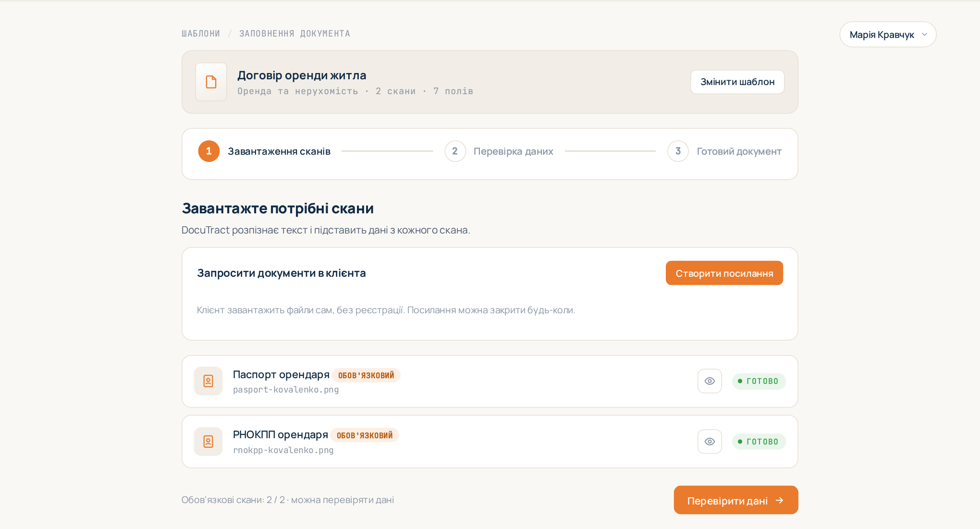Viewport: 980px width, 529px height.
Task: Click the arrow icon in Перевірити дані
Action: [779, 501]
